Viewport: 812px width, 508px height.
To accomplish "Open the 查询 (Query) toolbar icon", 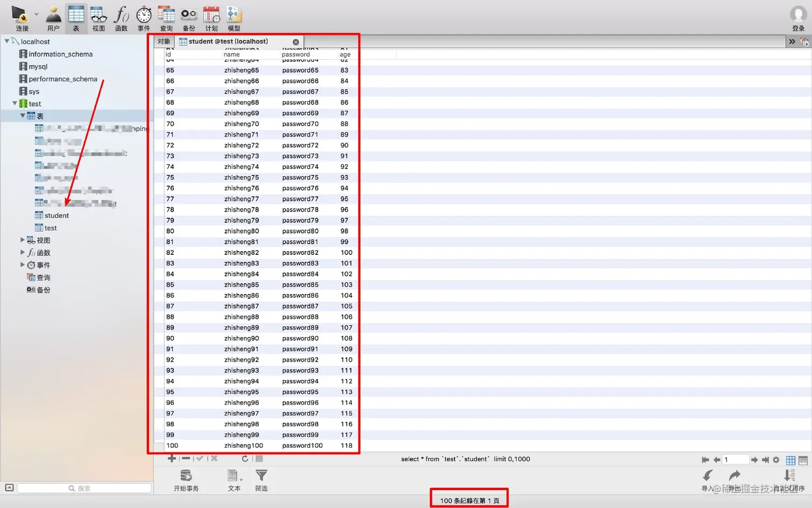I will (166, 18).
